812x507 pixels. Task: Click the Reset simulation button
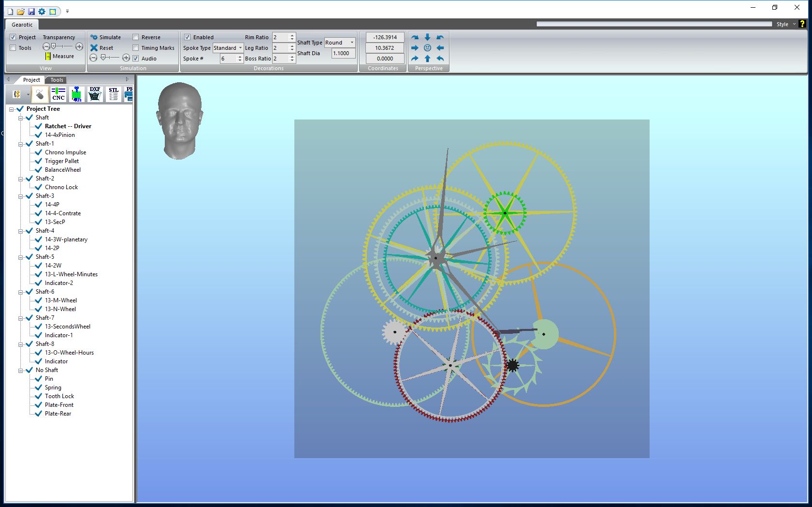tap(101, 48)
